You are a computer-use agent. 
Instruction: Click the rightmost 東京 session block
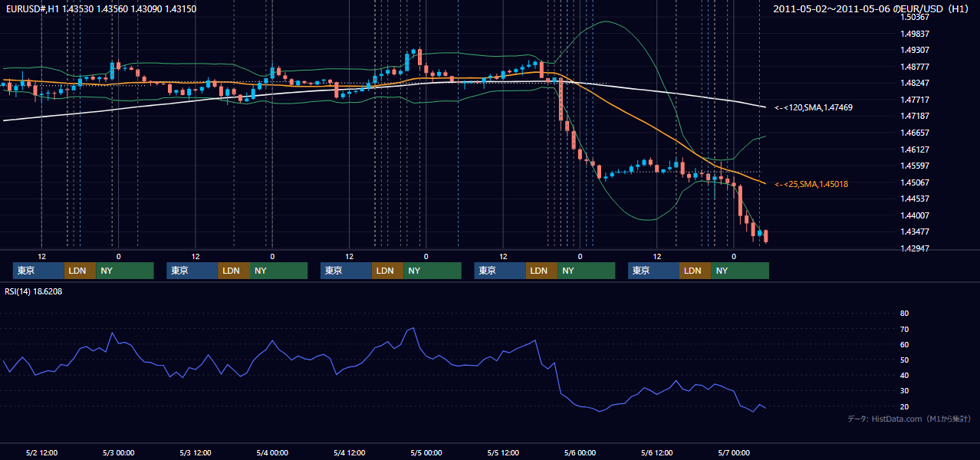[x=653, y=271]
